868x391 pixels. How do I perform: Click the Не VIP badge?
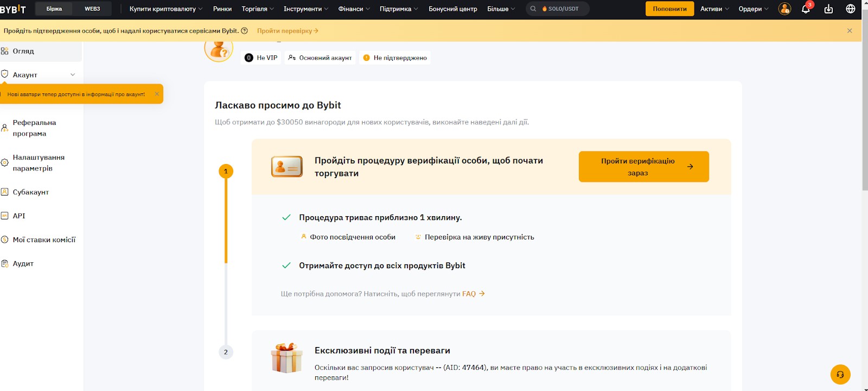[261, 58]
